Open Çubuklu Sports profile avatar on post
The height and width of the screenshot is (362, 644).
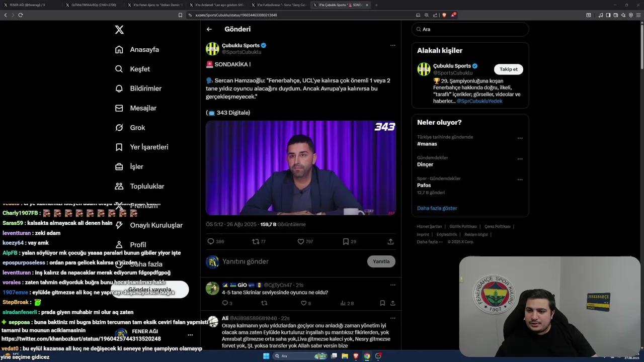coord(212,49)
